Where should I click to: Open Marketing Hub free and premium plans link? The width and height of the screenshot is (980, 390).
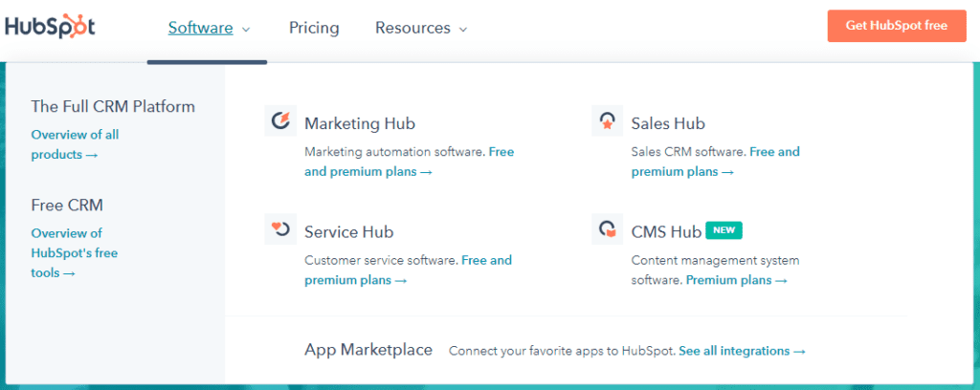(410, 162)
